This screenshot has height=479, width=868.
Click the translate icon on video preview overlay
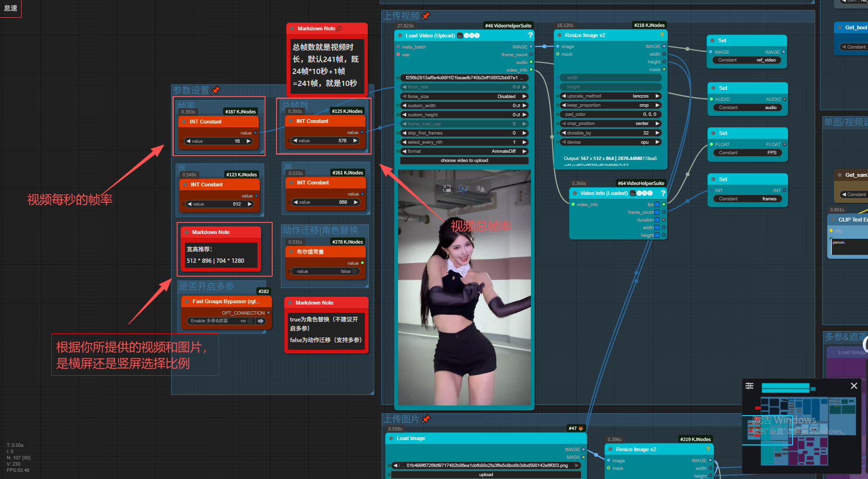click(481, 188)
